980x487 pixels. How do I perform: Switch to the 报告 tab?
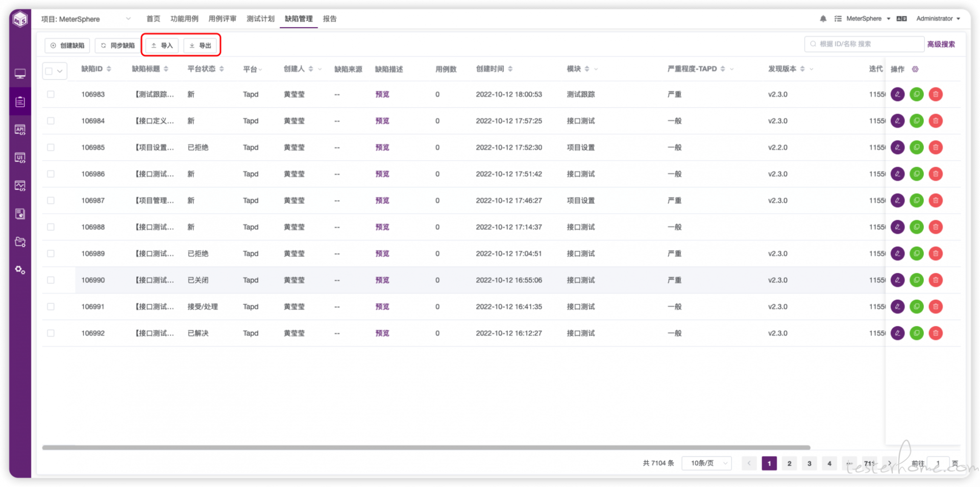point(330,19)
